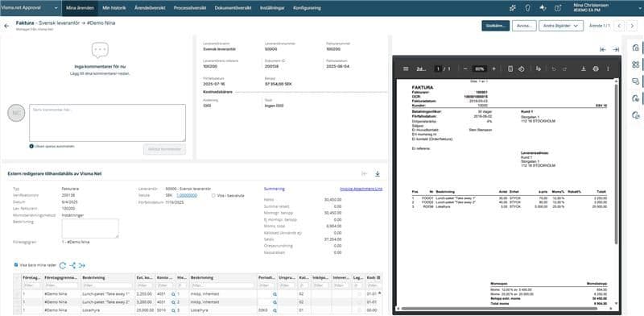Download the PDF invoice from viewer toolbar

[x=583, y=69]
